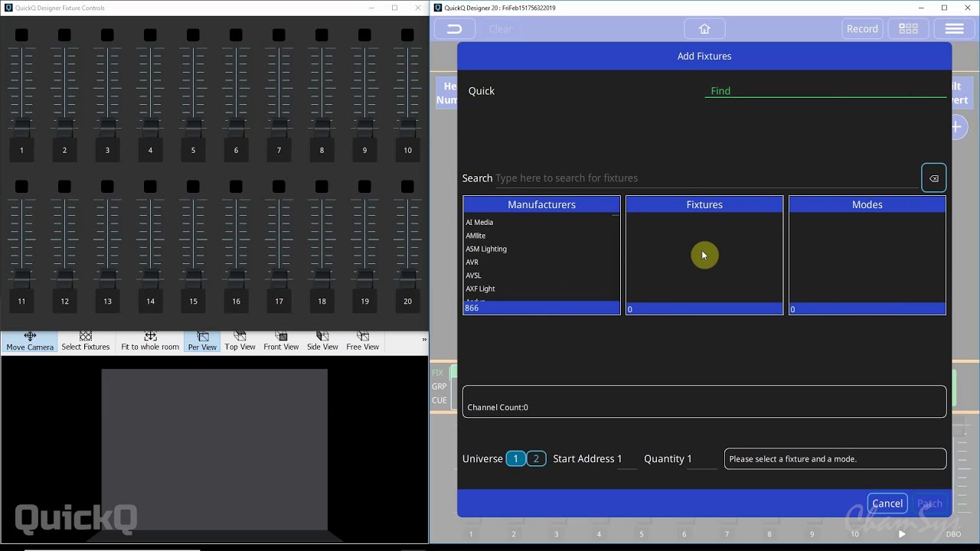The image size is (980, 551).
Task: Click the DBO button
Action: point(953,534)
